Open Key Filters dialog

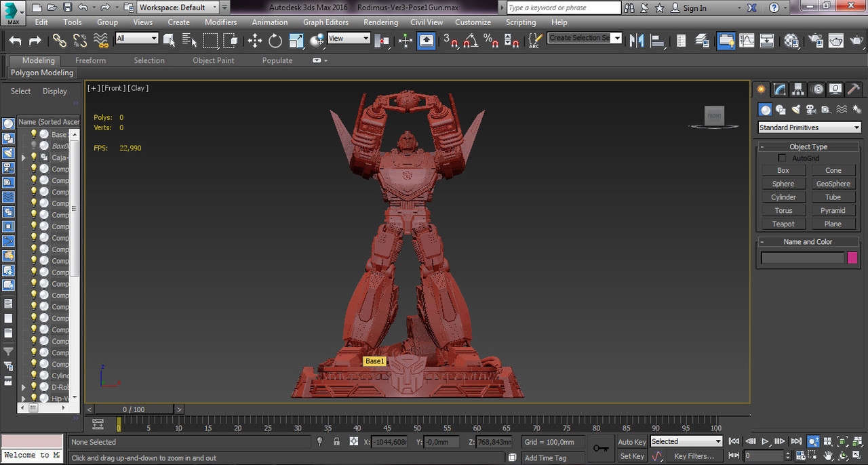(694, 456)
